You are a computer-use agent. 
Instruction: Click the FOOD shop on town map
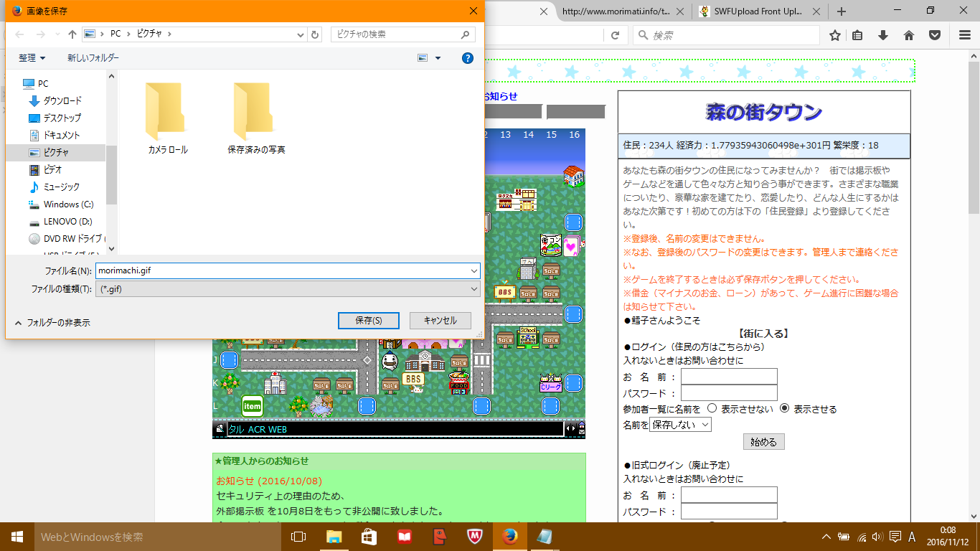tap(459, 382)
